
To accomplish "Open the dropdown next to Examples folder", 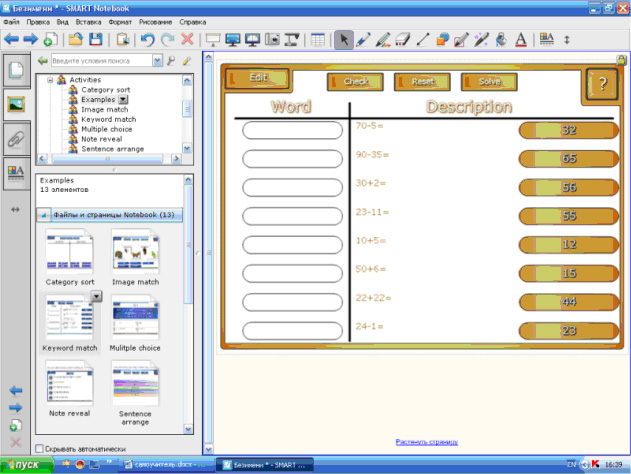I will click(x=123, y=100).
